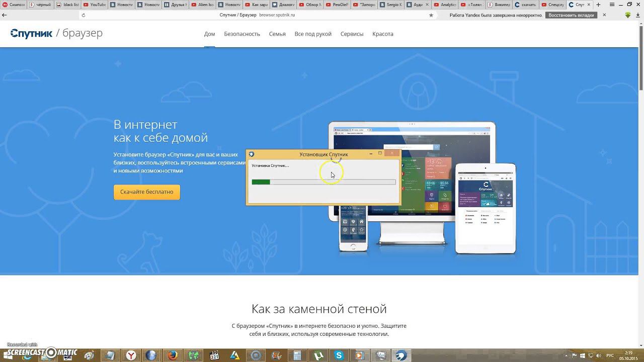Open the Сервисы navigation item

coord(352,34)
